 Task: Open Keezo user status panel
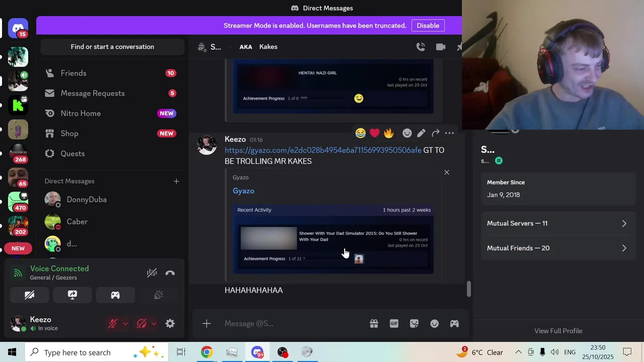tap(55, 324)
